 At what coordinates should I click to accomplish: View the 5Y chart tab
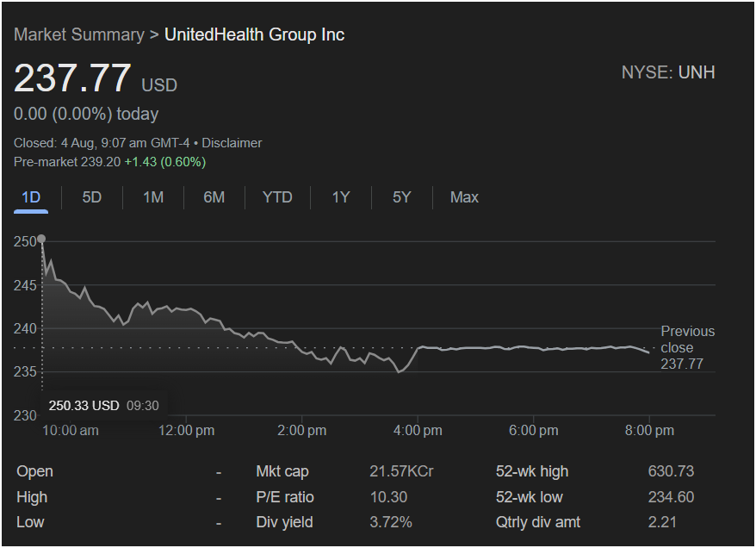coord(401,197)
